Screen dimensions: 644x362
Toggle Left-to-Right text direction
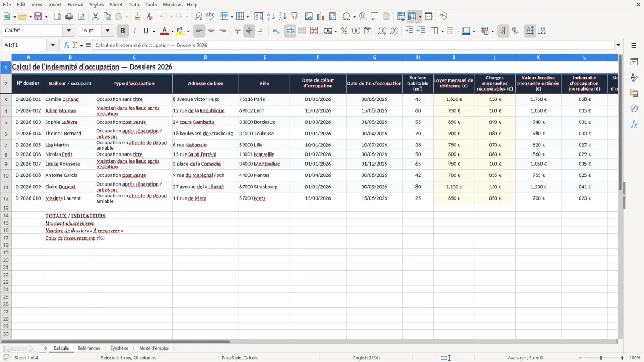click(x=503, y=31)
